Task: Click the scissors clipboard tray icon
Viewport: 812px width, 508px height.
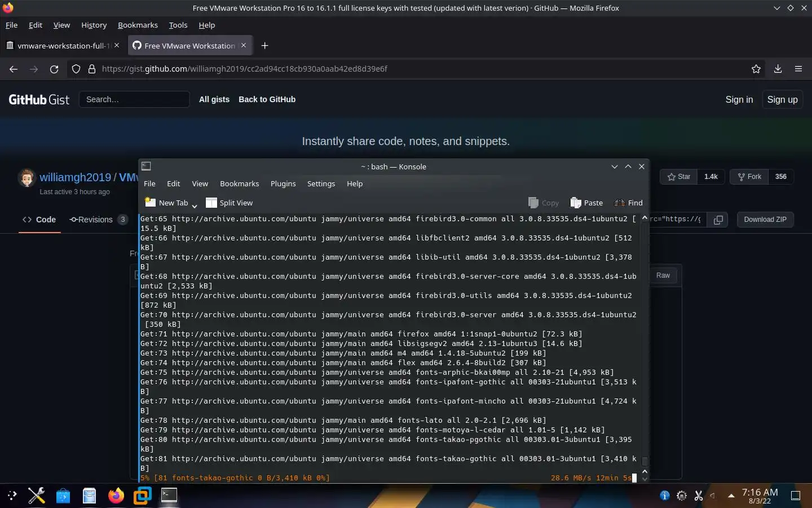Action: click(699, 496)
